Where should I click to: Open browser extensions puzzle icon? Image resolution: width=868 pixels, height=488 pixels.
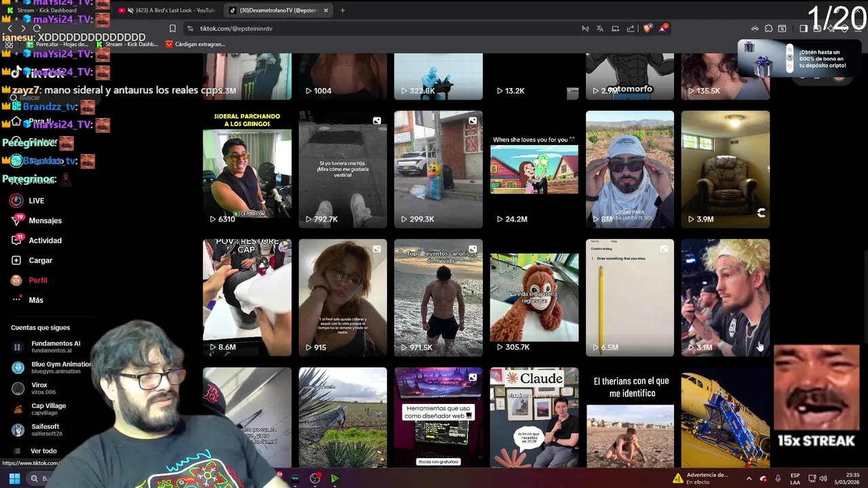pyautogui.click(x=768, y=28)
